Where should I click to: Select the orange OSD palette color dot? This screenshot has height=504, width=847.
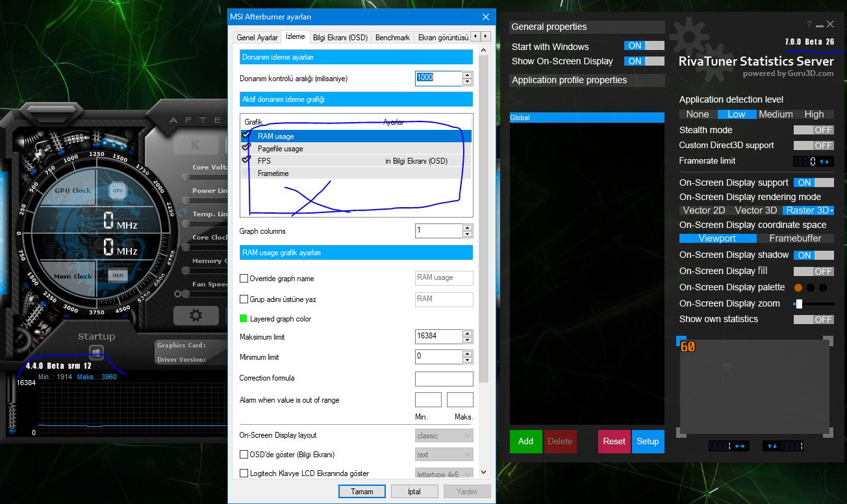pyautogui.click(x=798, y=288)
